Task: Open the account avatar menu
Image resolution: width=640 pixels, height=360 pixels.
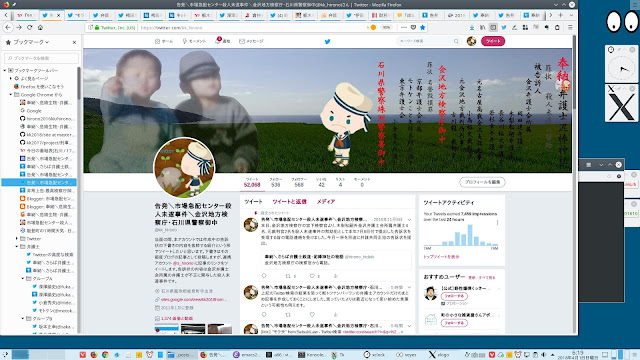Action: tap(471, 41)
